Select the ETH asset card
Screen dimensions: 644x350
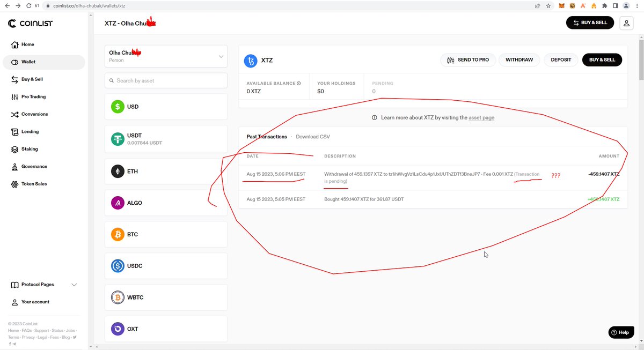click(x=166, y=172)
